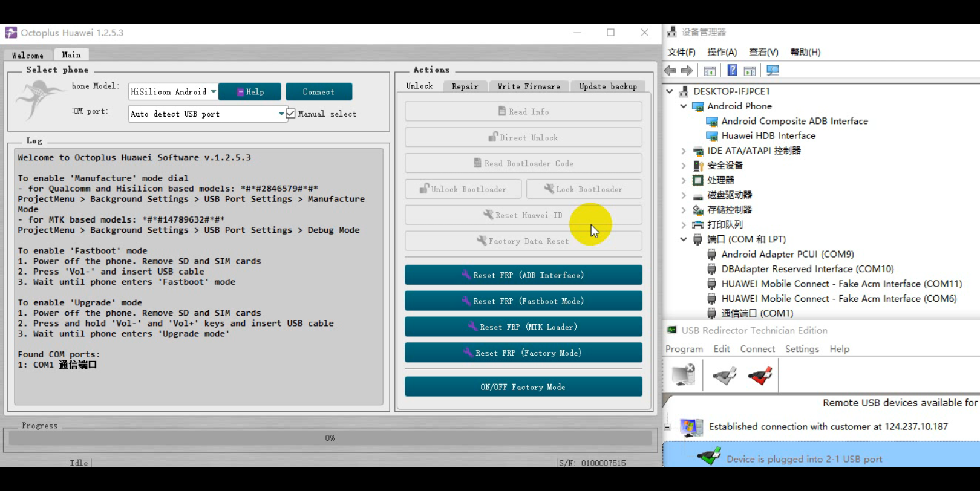Select HUAWEI Mobile Connect Fake Acm (COM6)
980x491 pixels.
[x=838, y=299]
